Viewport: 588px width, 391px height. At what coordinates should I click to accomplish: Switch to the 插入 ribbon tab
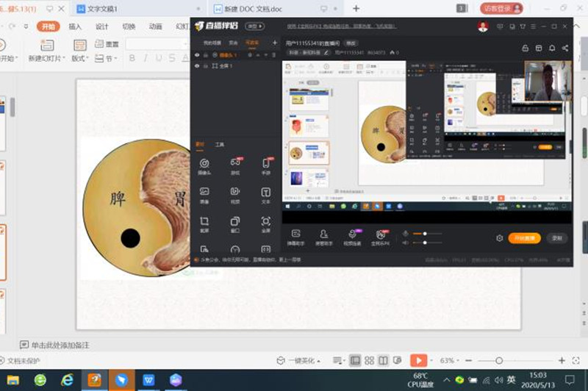tap(75, 26)
